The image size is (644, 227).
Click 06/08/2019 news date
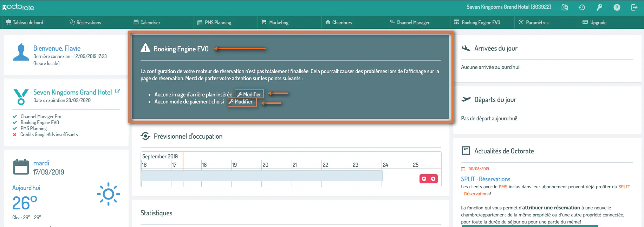pyautogui.click(x=479, y=169)
